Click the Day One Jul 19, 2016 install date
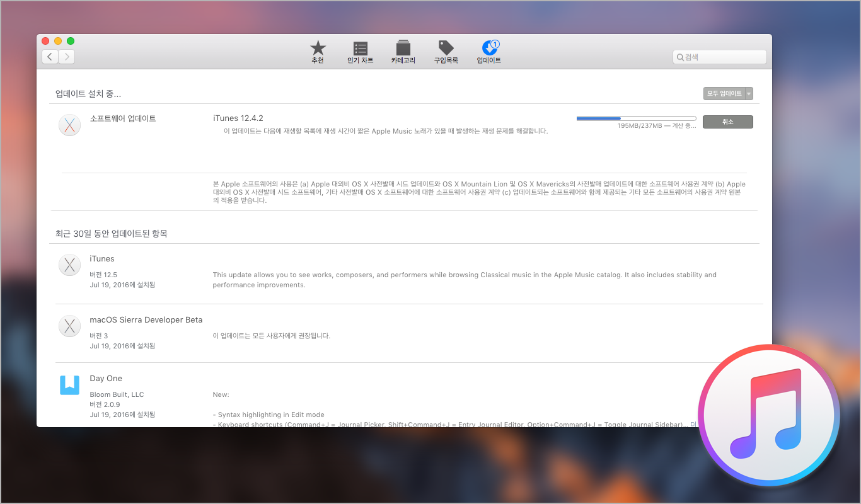Screen dimensions: 861x504 pyautogui.click(x=122, y=415)
